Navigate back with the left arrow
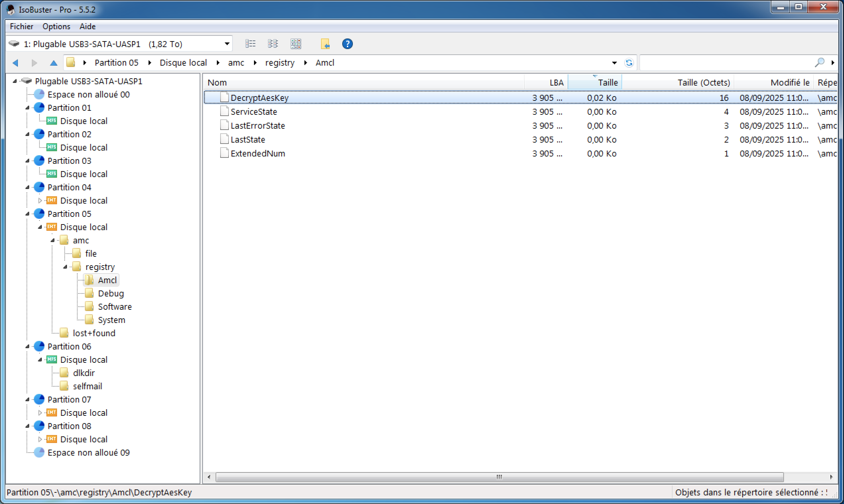The image size is (844, 504). (x=15, y=63)
